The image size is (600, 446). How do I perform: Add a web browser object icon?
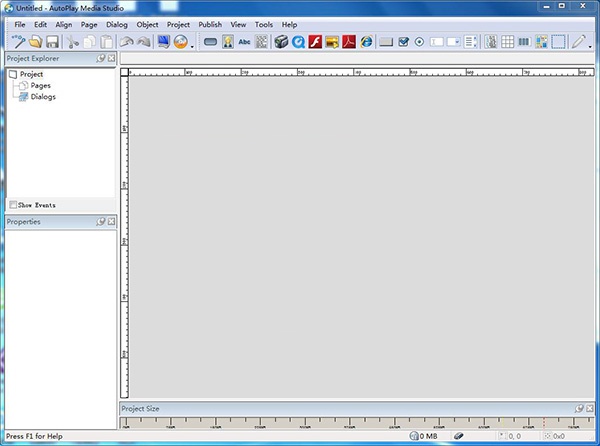click(367, 42)
